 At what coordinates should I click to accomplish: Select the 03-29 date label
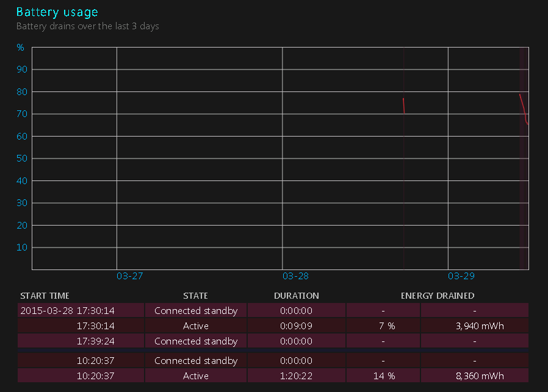coord(461,276)
